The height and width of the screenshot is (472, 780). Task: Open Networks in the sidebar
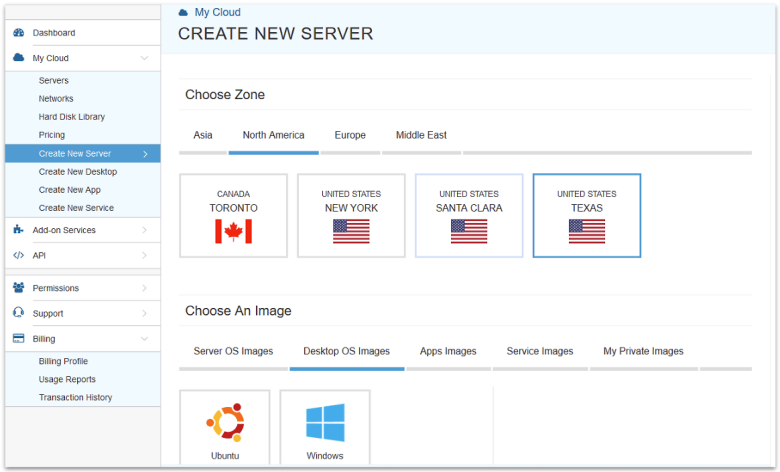tap(56, 98)
